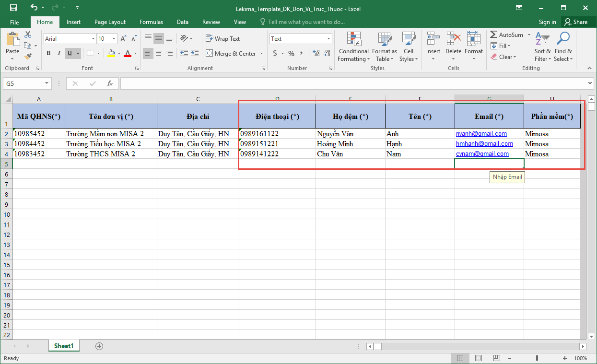Open the File menu
The width and height of the screenshot is (597, 364).
coord(14,22)
